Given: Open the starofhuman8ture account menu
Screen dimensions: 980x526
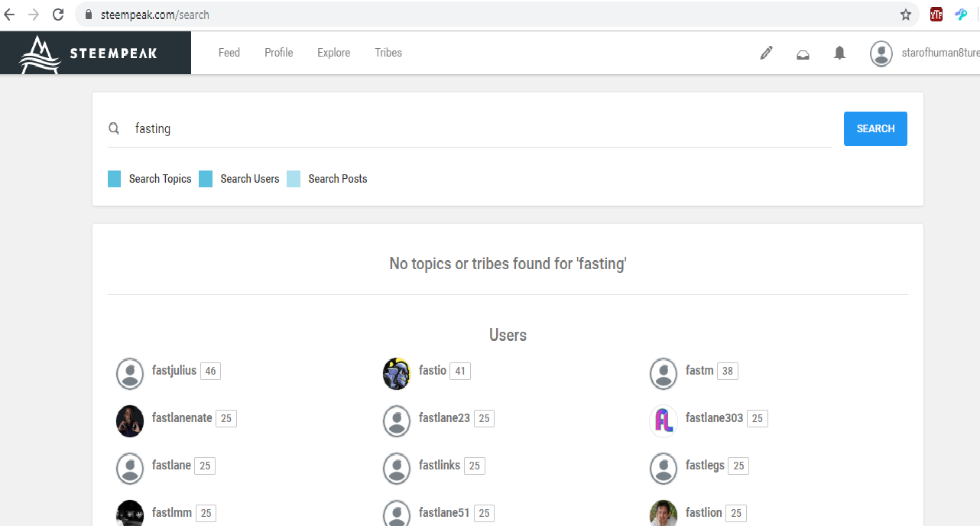Looking at the screenshot, I should tap(925, 53).
